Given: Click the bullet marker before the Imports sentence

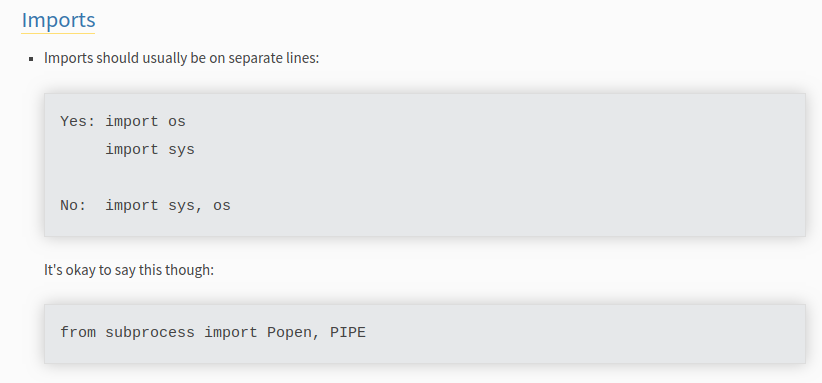Looking at the screenshot, I should coord(31,58).
